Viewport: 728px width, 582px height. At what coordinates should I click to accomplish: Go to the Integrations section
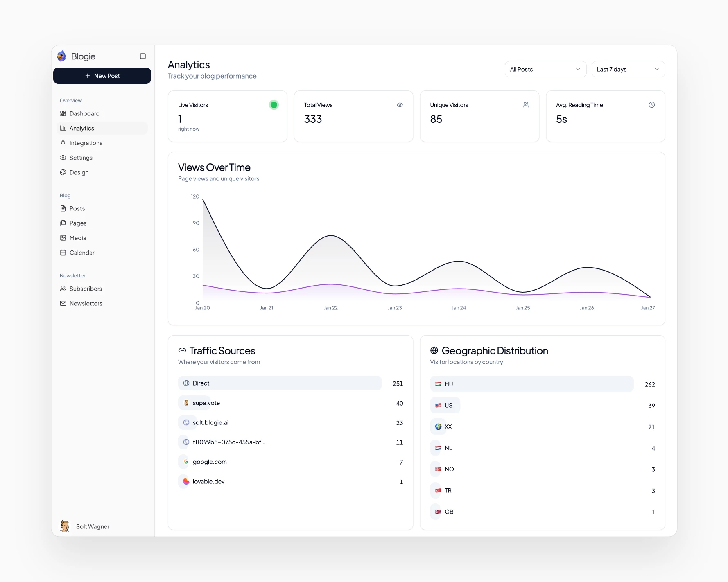[x=86, y=143]
